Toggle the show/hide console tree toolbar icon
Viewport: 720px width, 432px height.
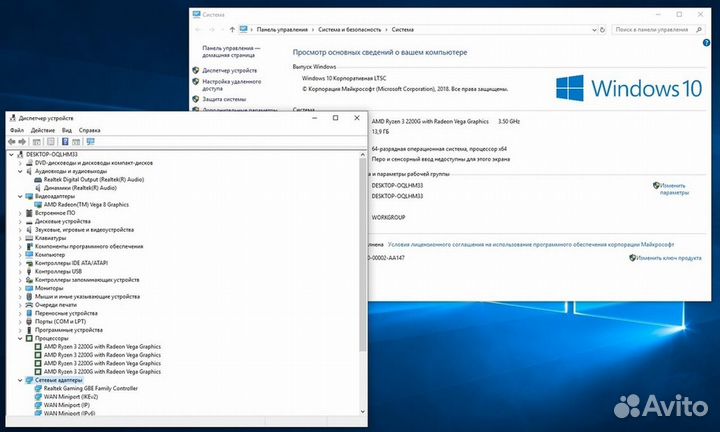(x=37, y=142)
